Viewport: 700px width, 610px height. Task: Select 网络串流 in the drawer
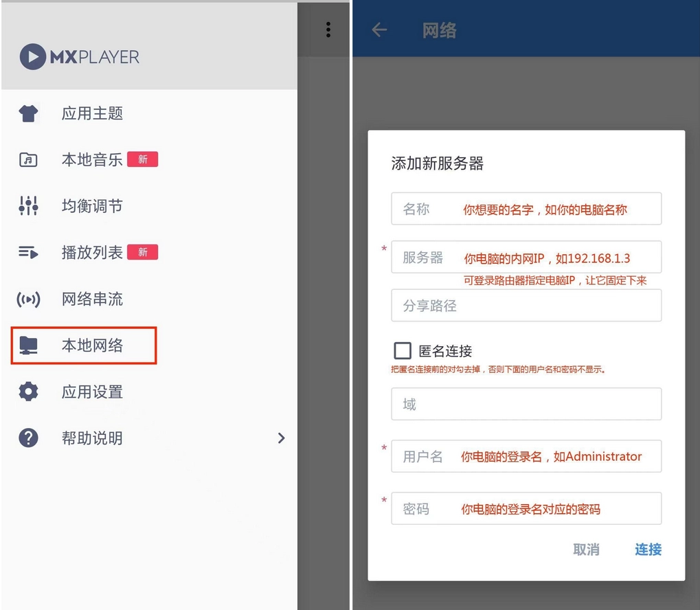(149, 300)
